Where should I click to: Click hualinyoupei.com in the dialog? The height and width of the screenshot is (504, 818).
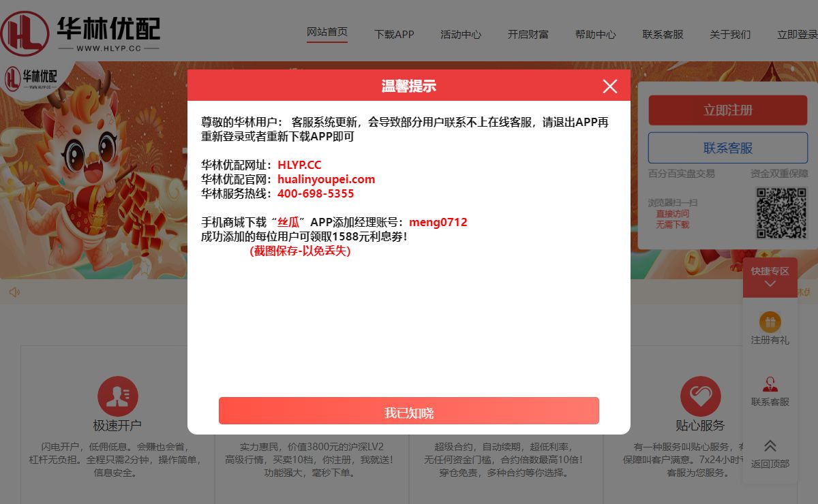tap(326, 179)
